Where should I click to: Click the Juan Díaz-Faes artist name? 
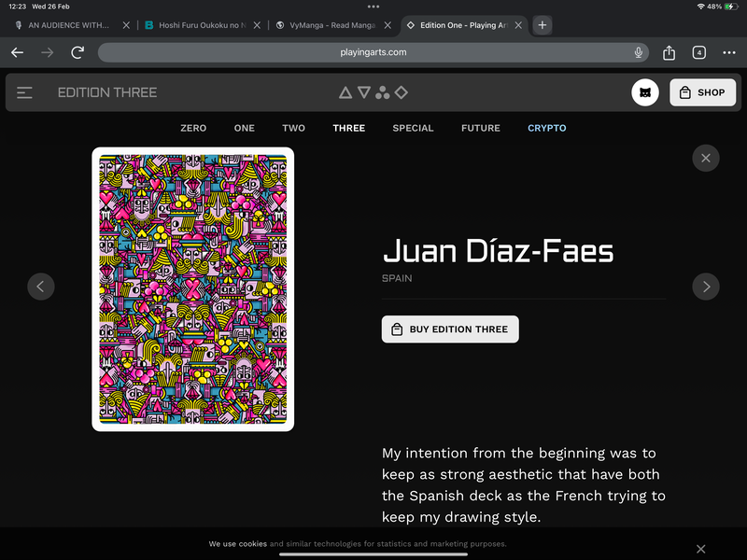(499, 250)
